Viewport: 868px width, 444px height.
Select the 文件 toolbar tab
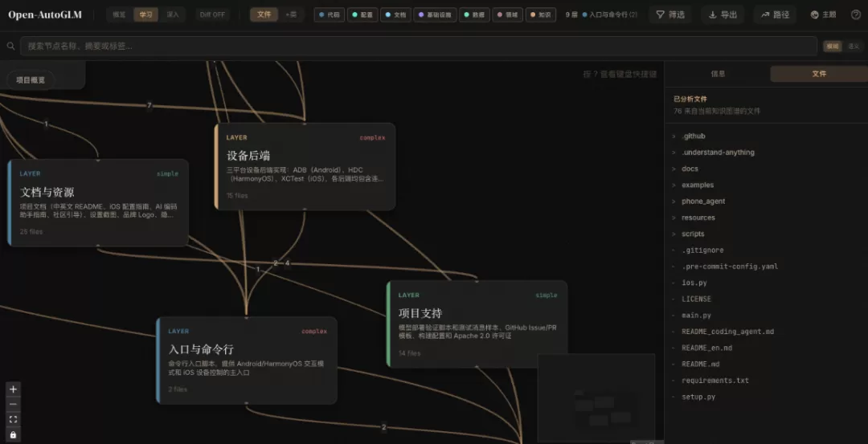pos(264,15)
